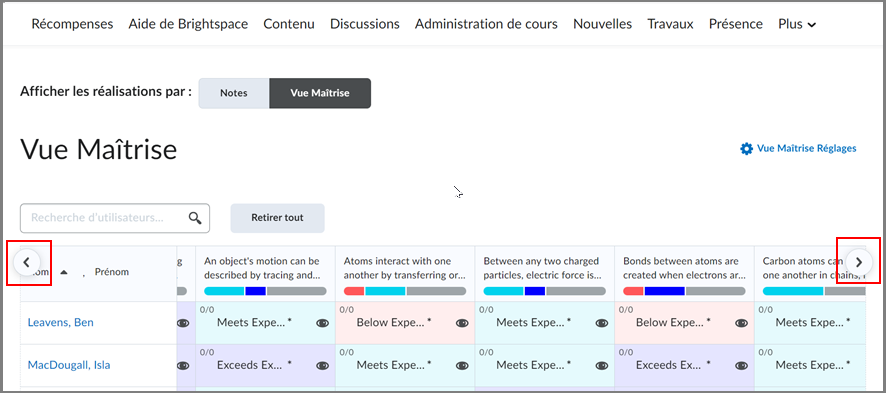Open the Contenu navigation item
This screenshot has width=886, height=393.
point(289,24)
